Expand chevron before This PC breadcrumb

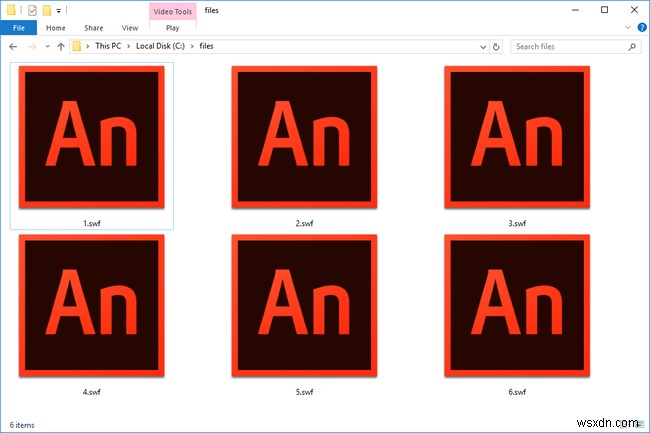88,46
